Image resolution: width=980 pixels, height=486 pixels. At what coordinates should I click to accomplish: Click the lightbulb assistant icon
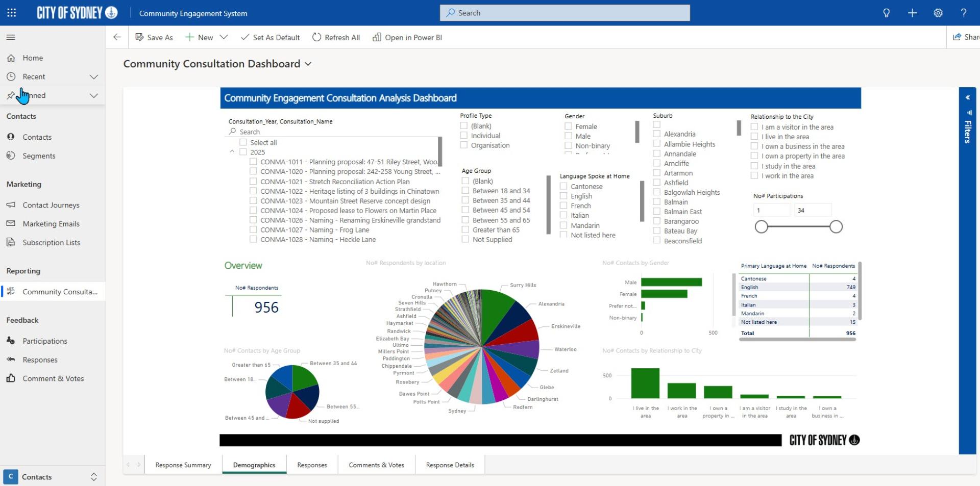point(887,13)
